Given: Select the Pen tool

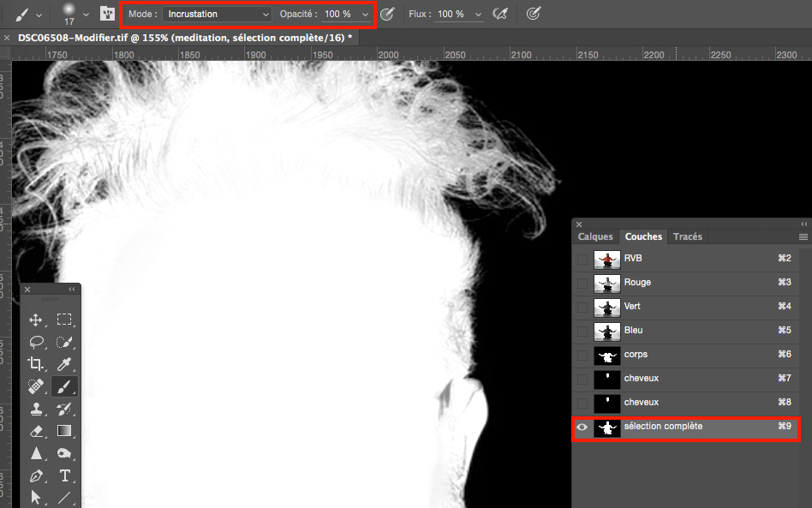Looking at the screenshot, I should [36, 475].
